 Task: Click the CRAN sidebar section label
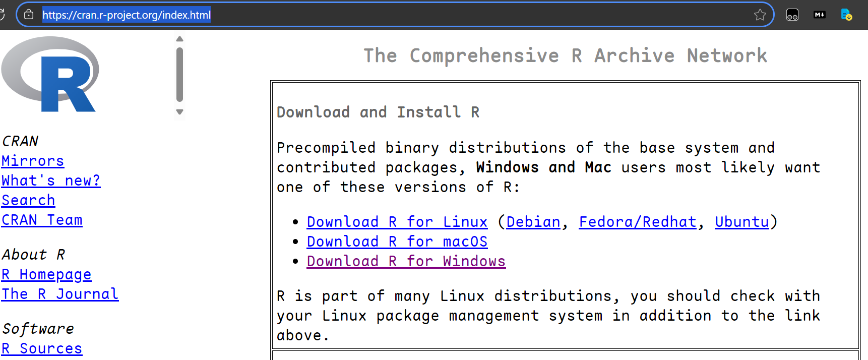[x=20, y=141]
